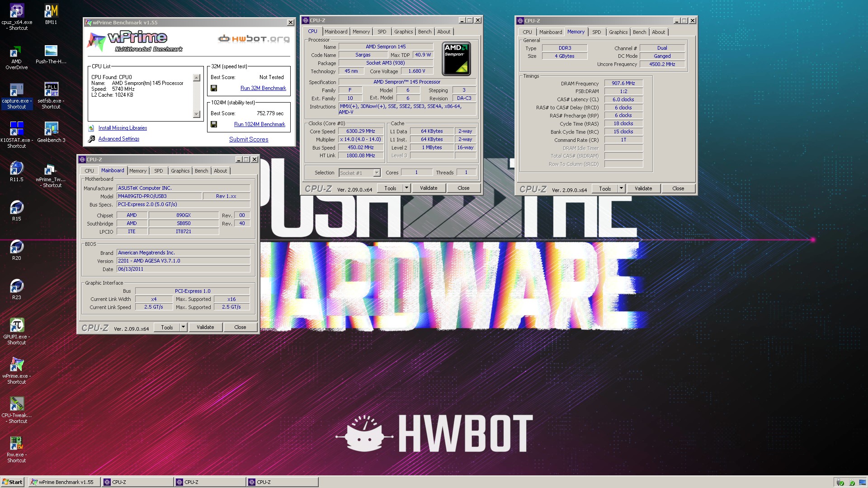Select the Memory tab in the Mainboard window

[138, 171]
